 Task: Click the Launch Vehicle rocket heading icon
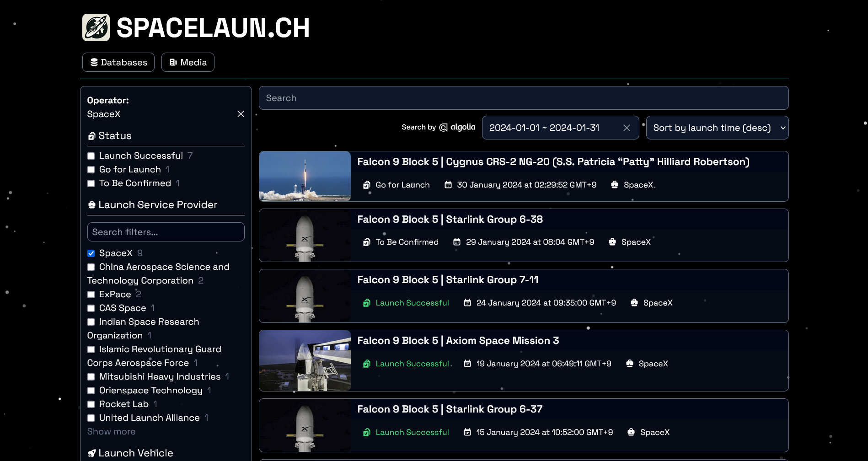pyautogui.click(x=92, y=453)
